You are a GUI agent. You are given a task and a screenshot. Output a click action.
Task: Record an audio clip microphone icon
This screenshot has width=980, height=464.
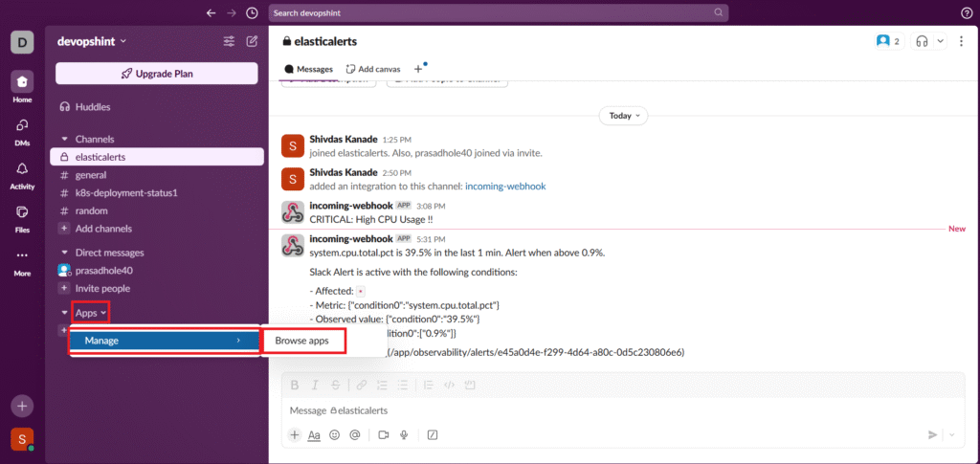pos(405,434)
